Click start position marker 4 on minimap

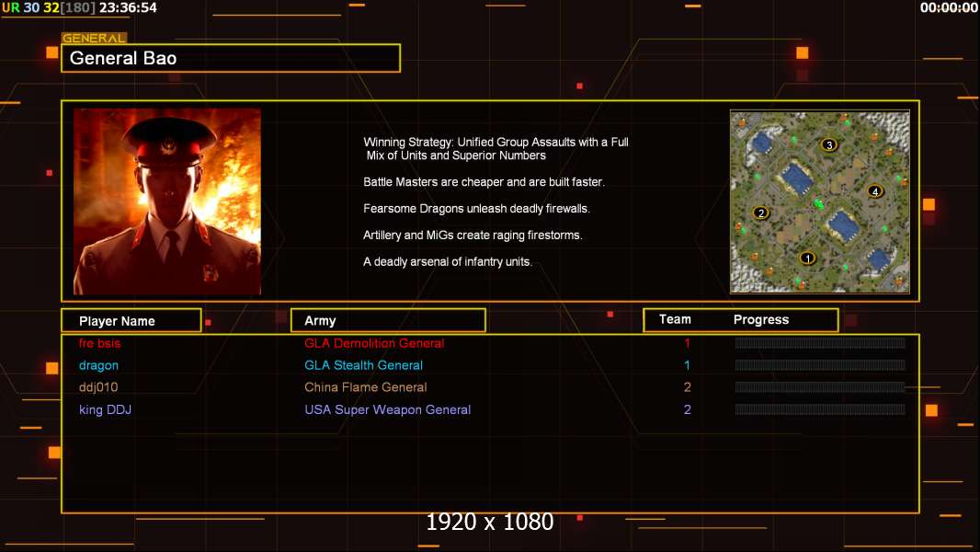875,191
